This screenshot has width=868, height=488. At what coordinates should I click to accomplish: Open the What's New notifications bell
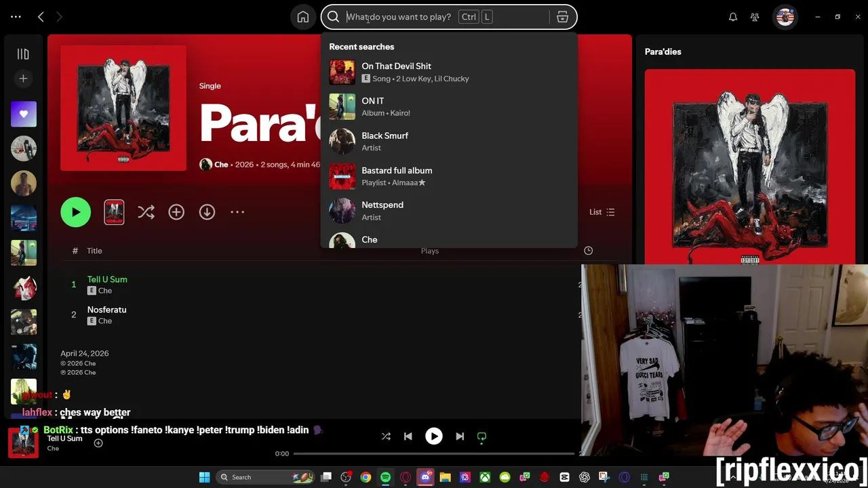coord(733,17)
